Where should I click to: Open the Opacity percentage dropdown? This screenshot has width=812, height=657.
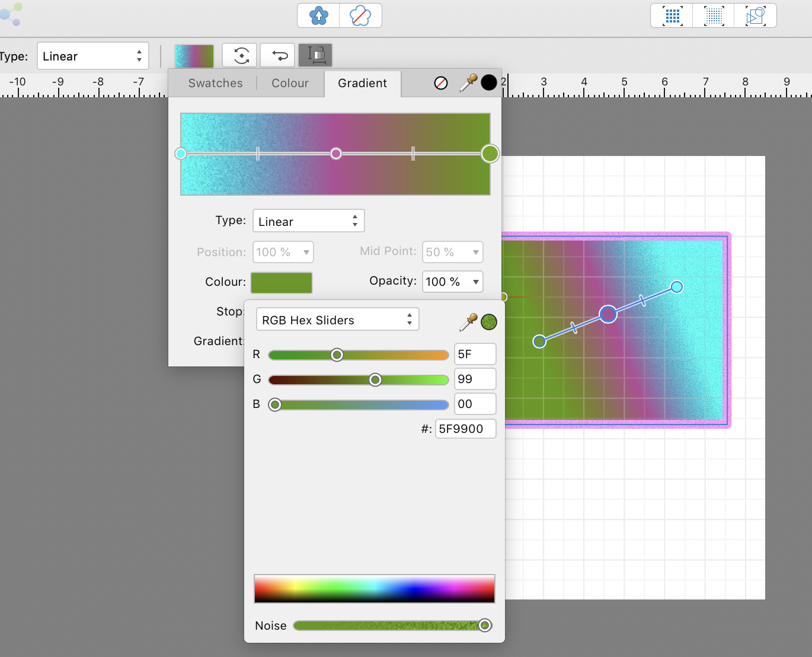click(452, 282)
